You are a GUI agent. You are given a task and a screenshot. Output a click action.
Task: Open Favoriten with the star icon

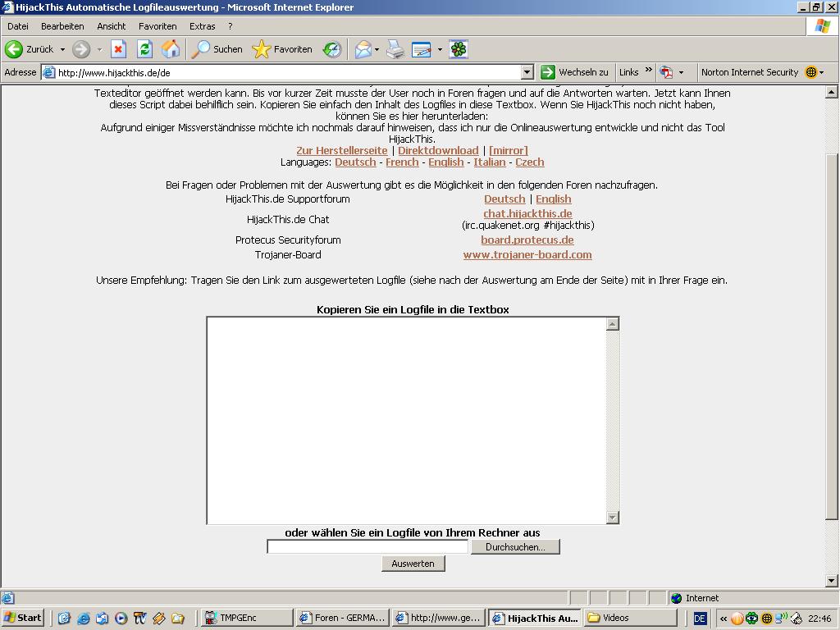point(262,49)
